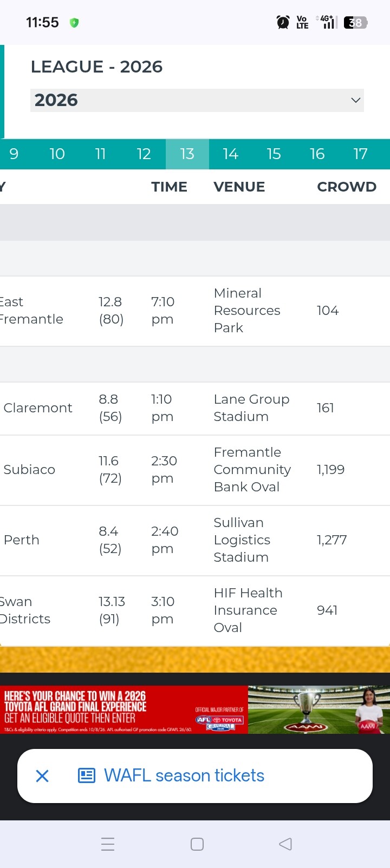Tap the Android home square icon
This screenshot has height=868, width=390.
tap(197, 844)
